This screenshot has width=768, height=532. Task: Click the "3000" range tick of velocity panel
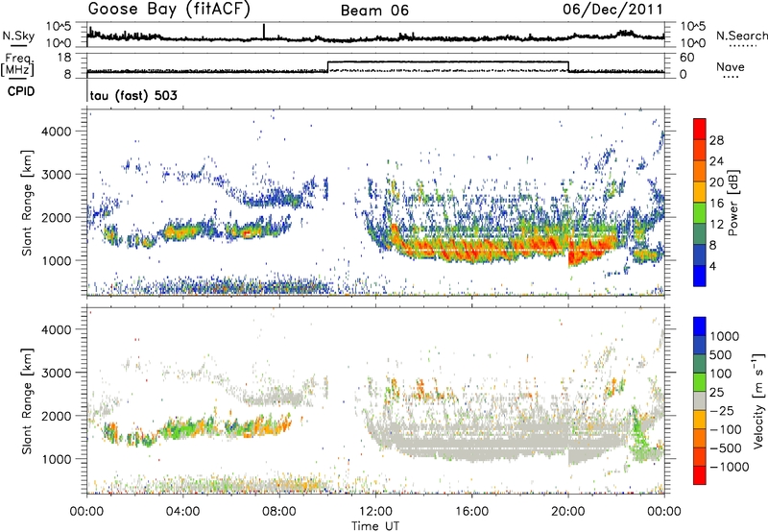[x=56, y=373]
